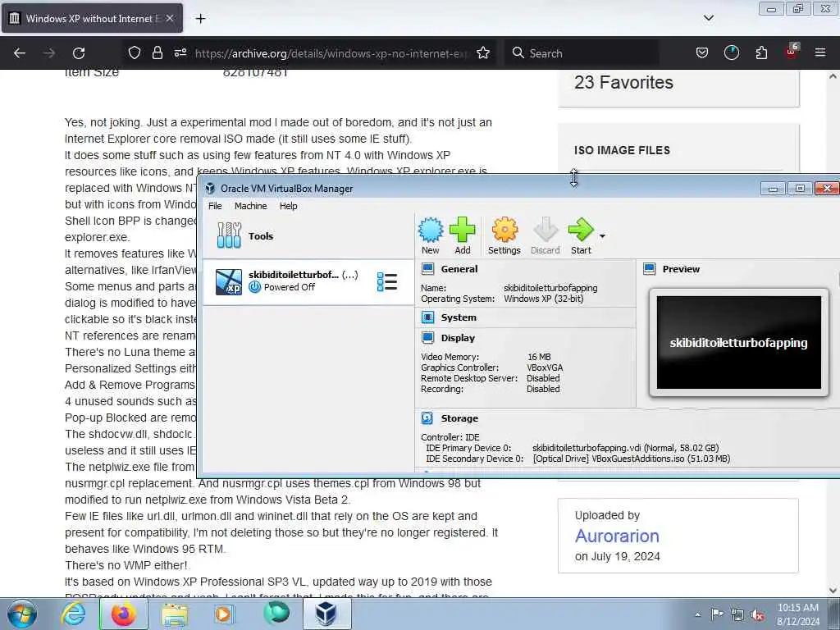
Task: Reload the Firefox page
Action: pos(79,53)
